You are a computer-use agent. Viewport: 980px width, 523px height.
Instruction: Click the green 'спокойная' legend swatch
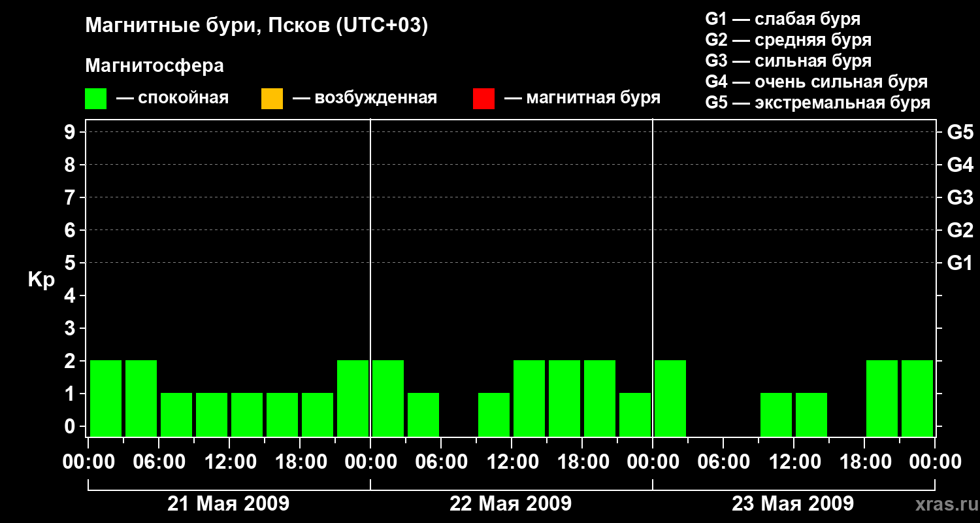point(96,99)
